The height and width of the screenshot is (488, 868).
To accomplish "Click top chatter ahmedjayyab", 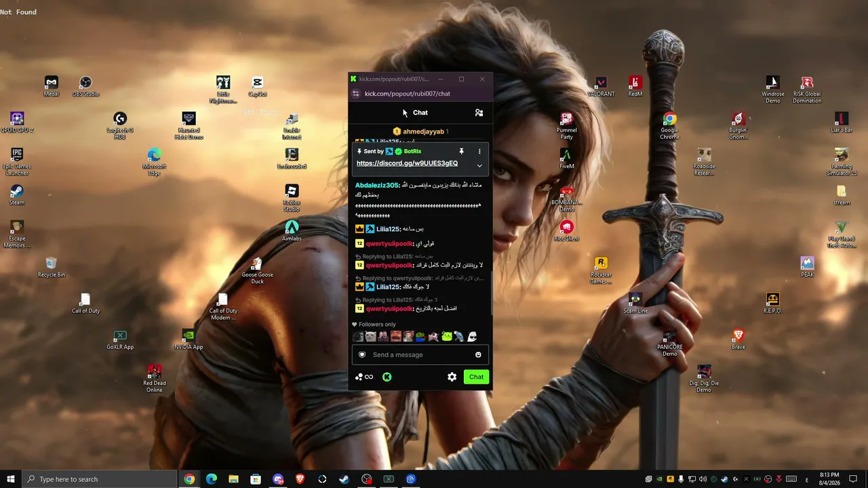I will [x=423, y=131].
